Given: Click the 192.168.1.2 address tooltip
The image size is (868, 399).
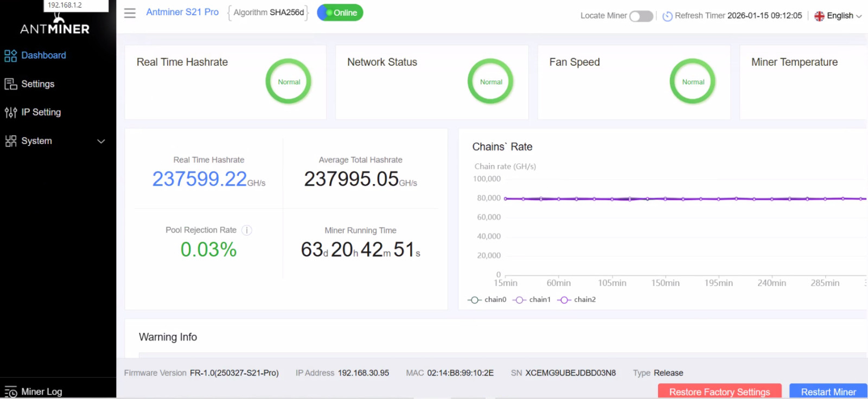Looking at the screenshot, I should (76, 5).
